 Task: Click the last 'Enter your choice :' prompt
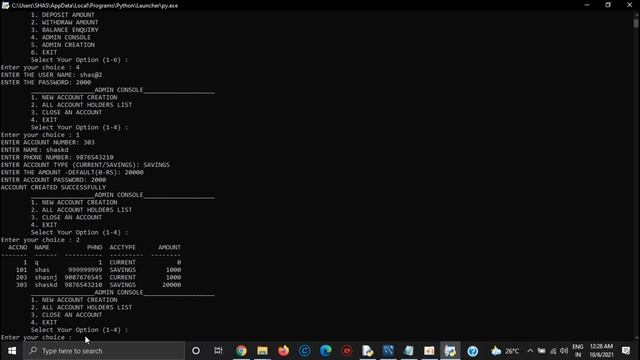(36, 337)
